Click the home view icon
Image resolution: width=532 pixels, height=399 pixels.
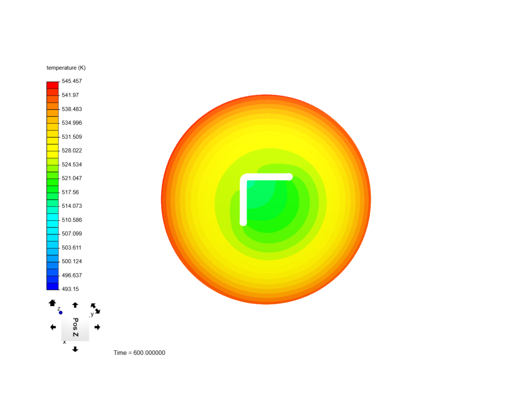tap(52, 303)
